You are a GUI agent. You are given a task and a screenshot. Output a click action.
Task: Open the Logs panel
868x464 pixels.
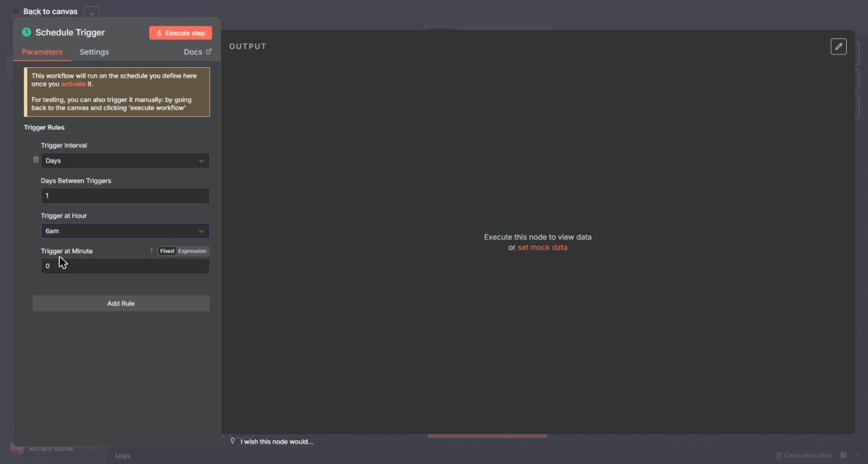[122, 455]
